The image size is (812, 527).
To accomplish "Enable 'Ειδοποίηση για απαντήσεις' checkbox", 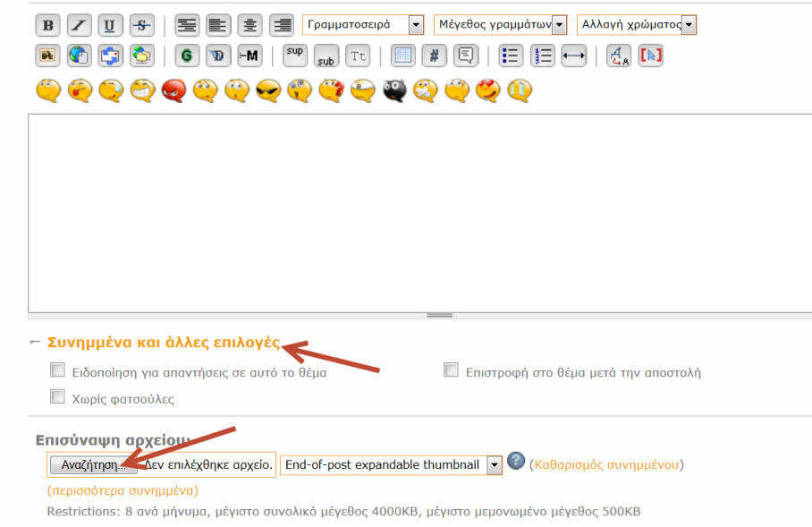I will (x=57, y=370).
